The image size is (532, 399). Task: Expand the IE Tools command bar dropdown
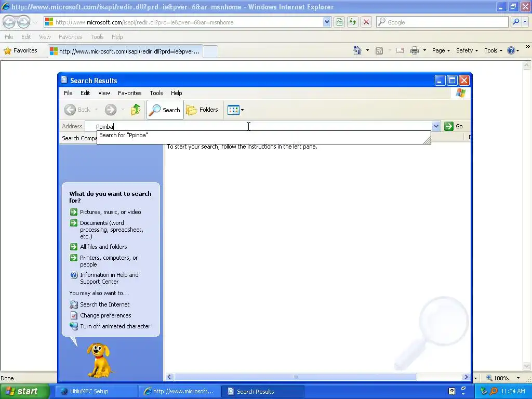coord(494,50)
